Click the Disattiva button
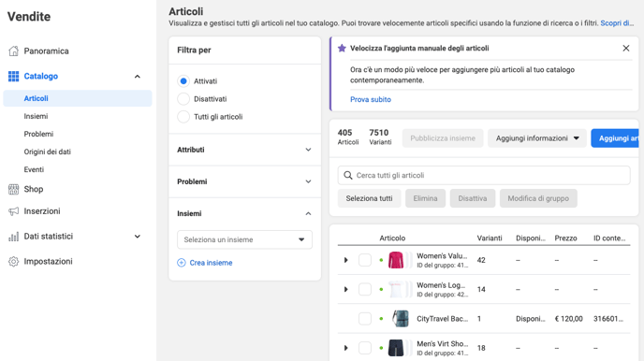 coord(473,198)
